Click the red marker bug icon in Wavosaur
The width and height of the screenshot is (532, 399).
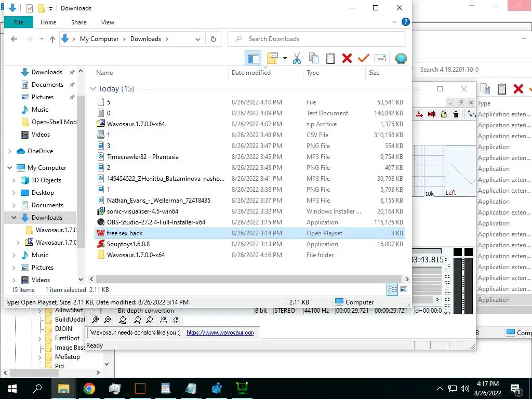coord(432,114)
